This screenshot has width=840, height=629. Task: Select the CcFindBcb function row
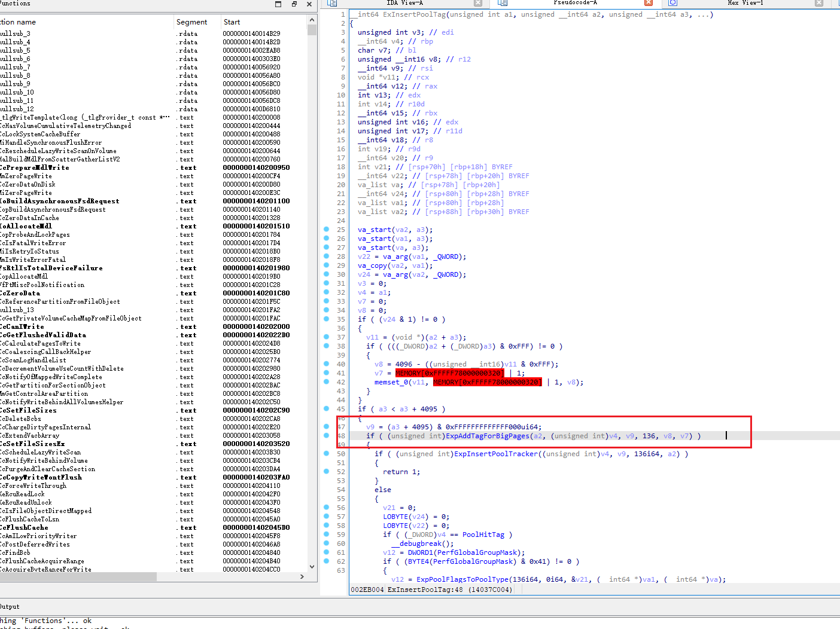153,553
